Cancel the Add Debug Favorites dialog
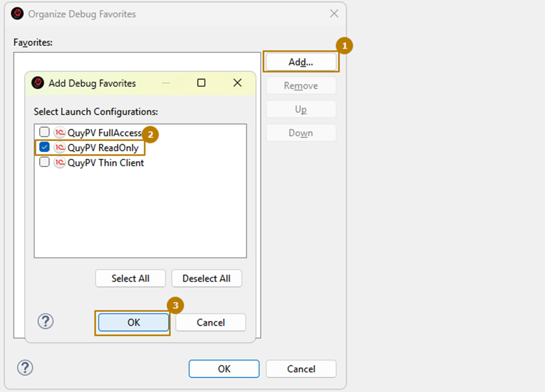This screenshot has width=545, height=392. (210, 322)
